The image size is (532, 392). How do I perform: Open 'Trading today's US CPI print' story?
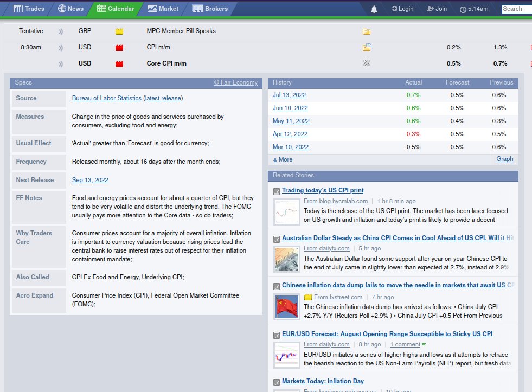[323, 190]
